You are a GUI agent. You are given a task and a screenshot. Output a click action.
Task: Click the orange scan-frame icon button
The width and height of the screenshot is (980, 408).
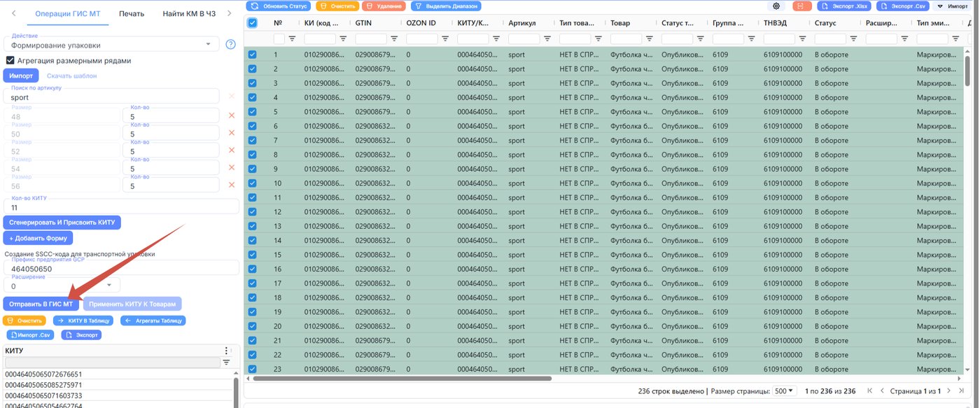(801, 6)
